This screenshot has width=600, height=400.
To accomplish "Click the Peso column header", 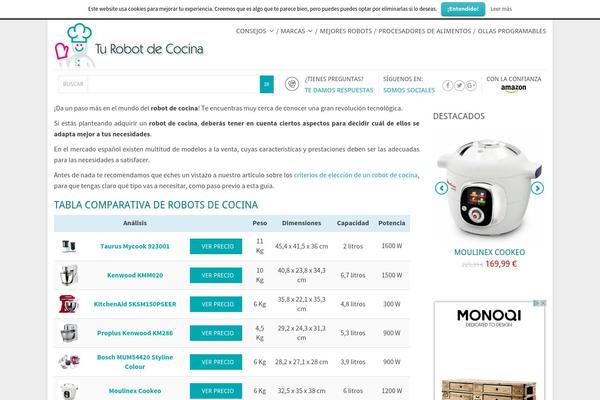I will tap(260, 223).
